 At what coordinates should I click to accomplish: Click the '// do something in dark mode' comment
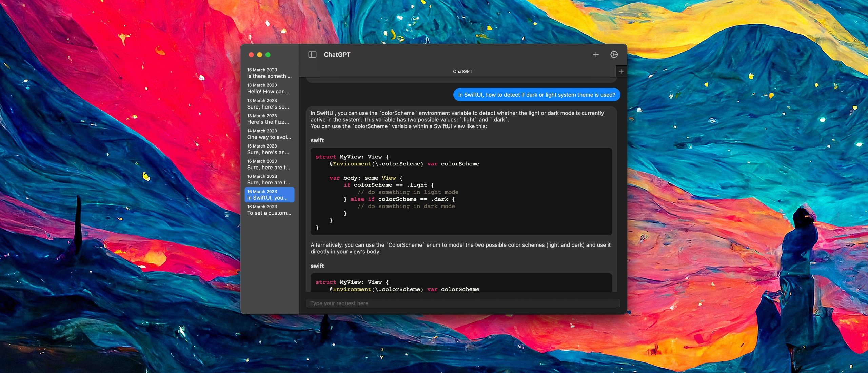(406, 207)
